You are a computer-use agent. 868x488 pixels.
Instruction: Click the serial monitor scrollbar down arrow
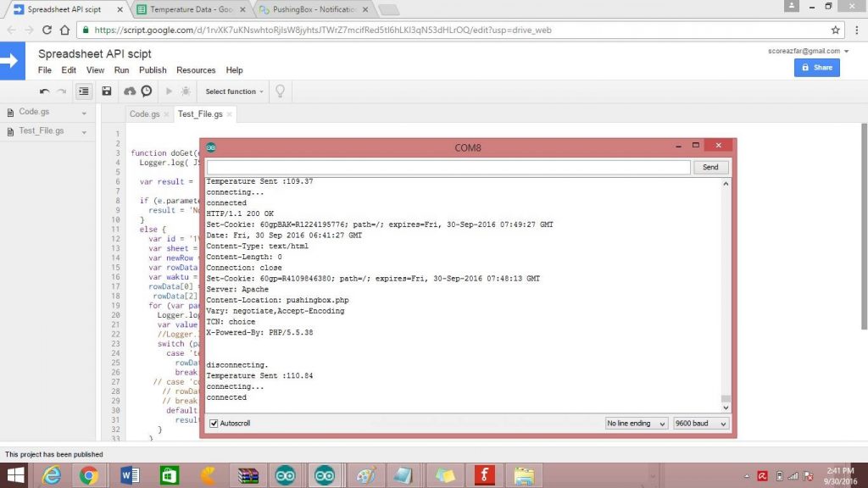pos(726,408)
